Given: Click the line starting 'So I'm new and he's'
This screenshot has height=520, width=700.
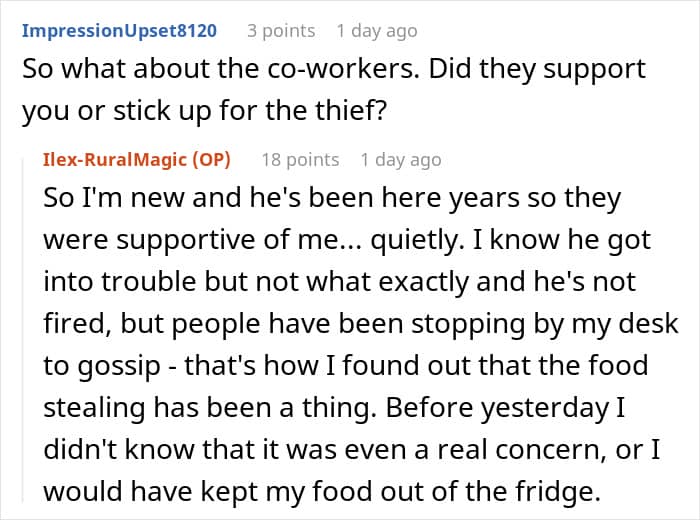Looking at the screenshot, I should click(332, 198).
